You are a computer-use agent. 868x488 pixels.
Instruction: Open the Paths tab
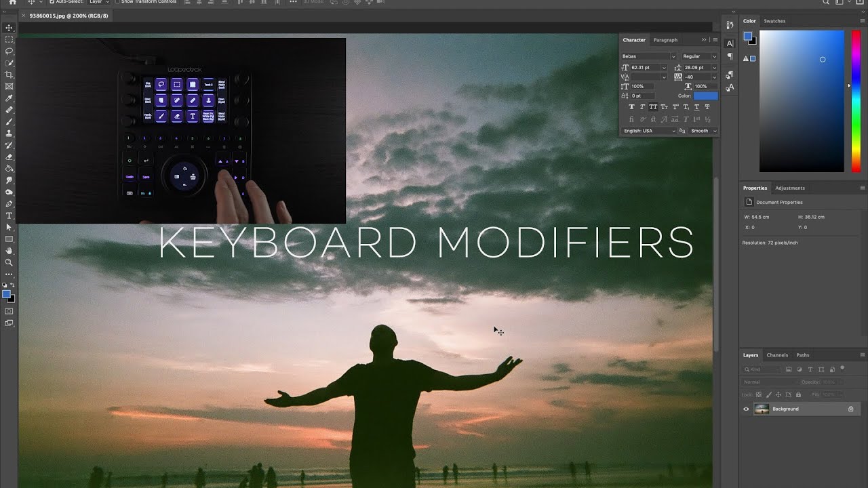tap(803, 355)
